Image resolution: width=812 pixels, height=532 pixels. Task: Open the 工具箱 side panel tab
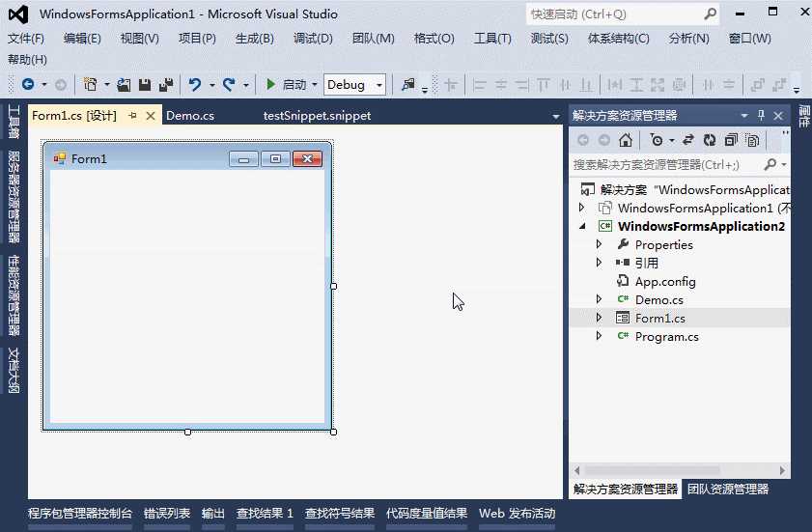(x=14, y=122)
